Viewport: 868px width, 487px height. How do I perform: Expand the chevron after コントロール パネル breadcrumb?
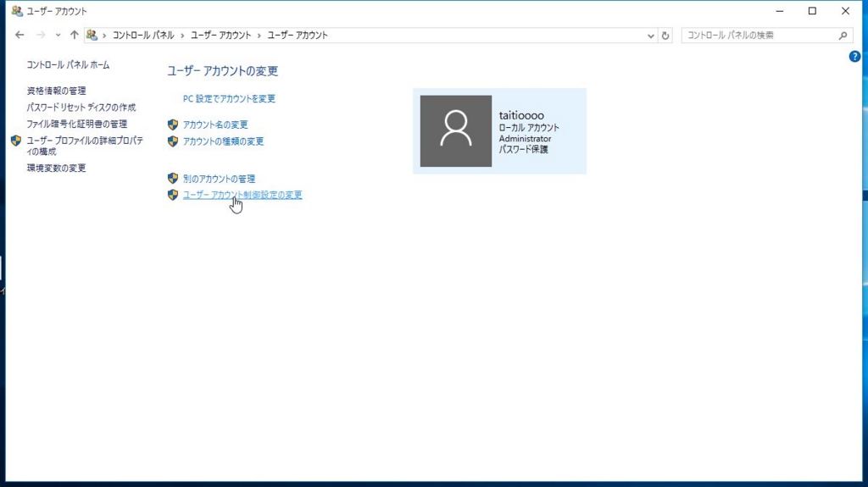tap(182, 36)
